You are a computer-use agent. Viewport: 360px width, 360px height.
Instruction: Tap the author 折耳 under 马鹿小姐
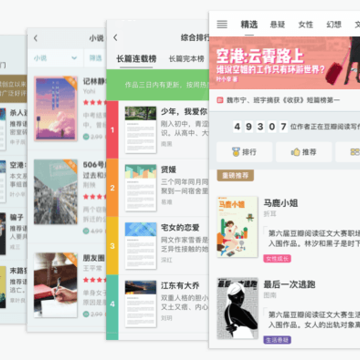[270, 214]
